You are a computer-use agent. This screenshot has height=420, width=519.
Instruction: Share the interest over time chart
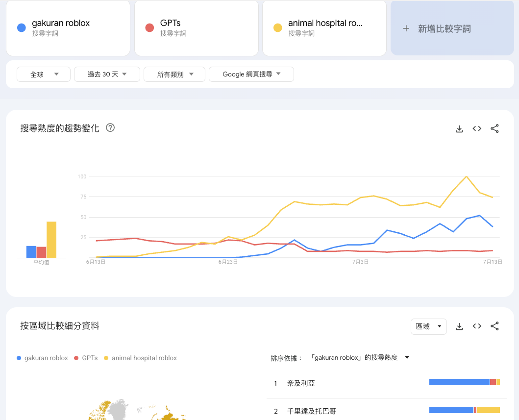click(494, 128)
